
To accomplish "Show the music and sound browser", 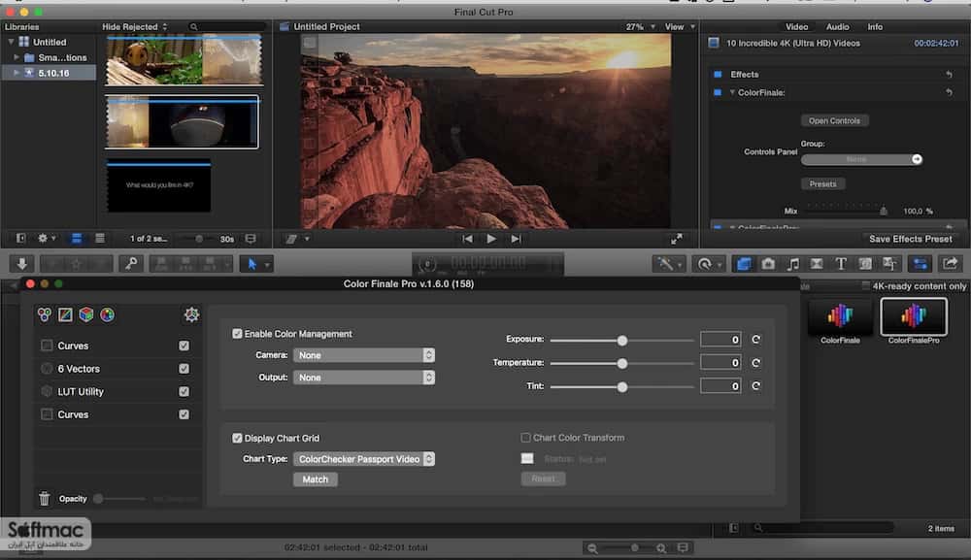I will click(792, 264).
